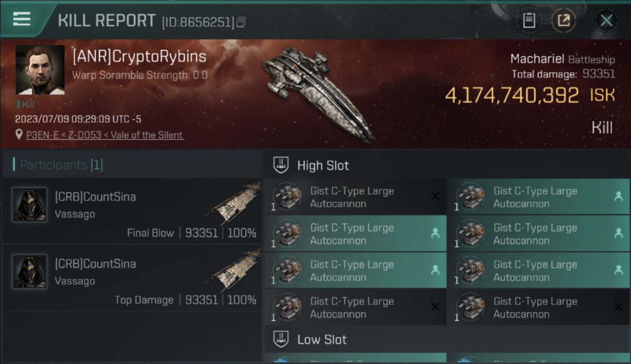Click the [ANR]CryptoRybins pilot name
Image resolution: width=631 pixels, height=364 pixels.
[139, 57]
